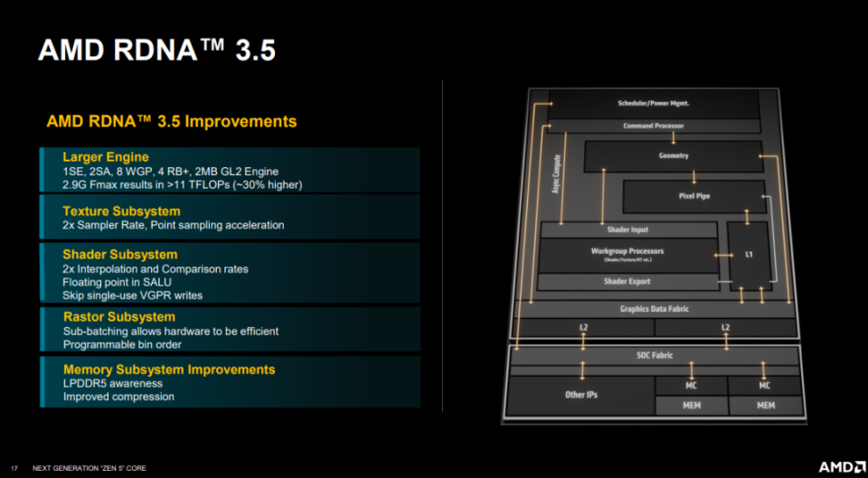The image size is (868, 478).
Task: Click the "Improved compression" line
Action: [118, 397]
